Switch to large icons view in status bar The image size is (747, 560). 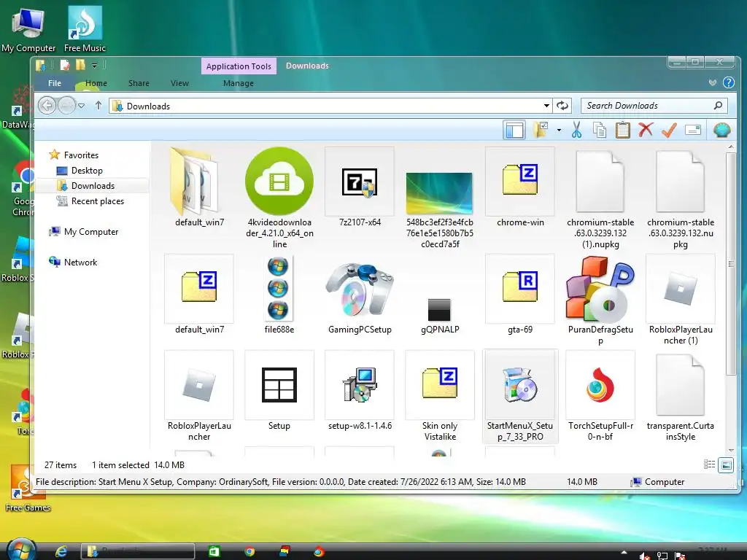[726, 464]
